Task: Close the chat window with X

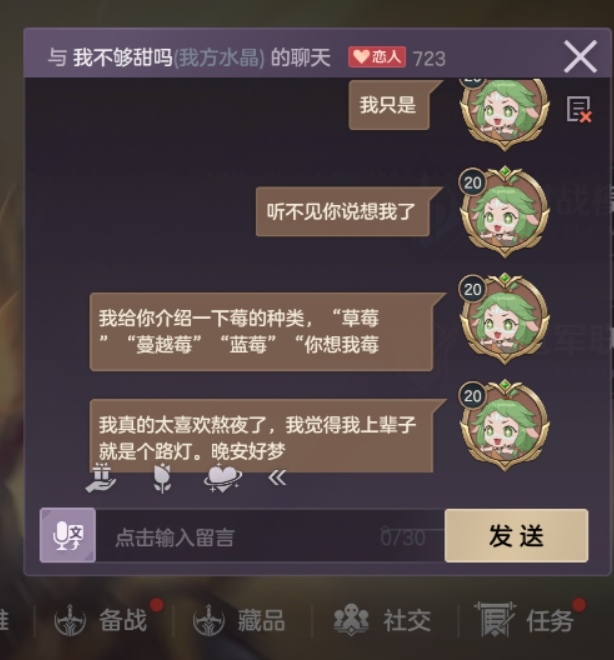Action: point(580,57)
